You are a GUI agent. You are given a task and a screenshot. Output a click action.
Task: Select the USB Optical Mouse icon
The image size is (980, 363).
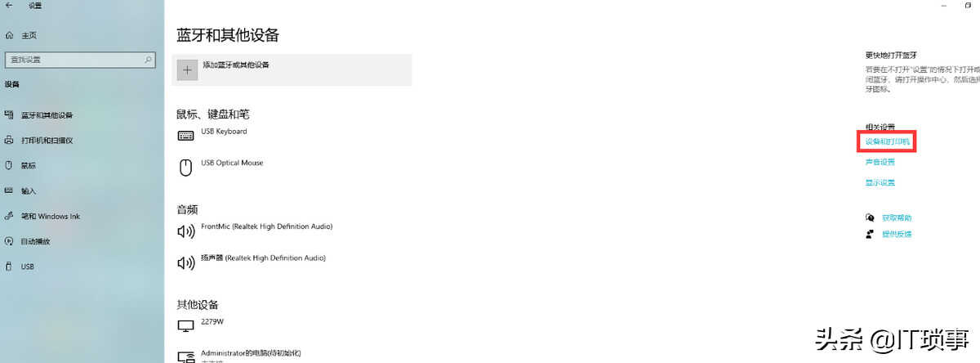pyautogui.click(x=185, y=167)
